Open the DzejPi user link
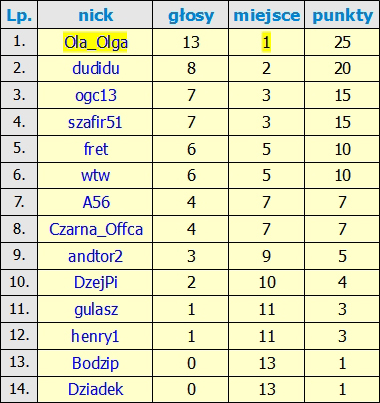Screen dimensions: 380x403 click(96, 283)
